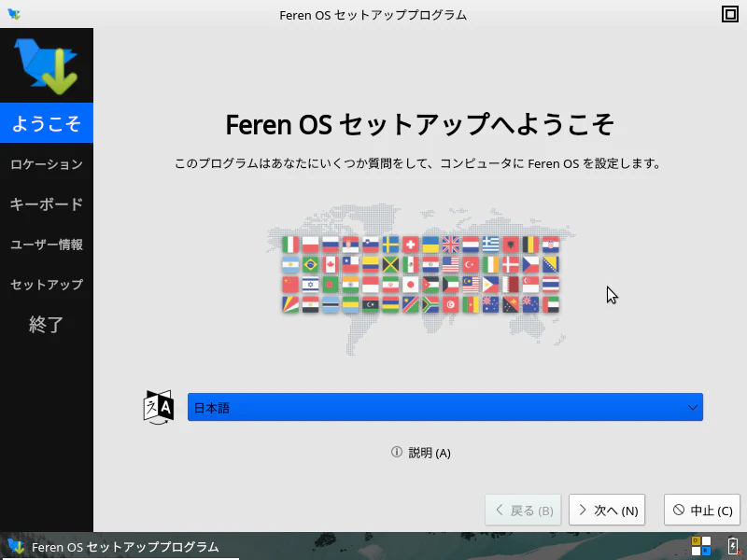The height and width of the screenshot is (560, 747).
Task: Open the virtual desktop pager in taskbar
Action: point(701,546)
